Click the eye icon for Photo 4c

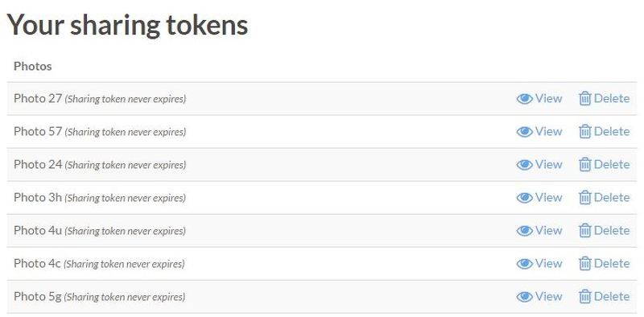(525, 264)
